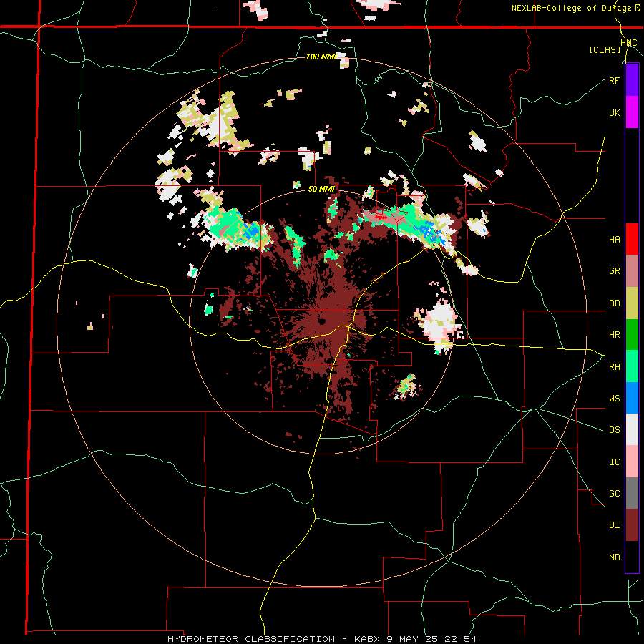
Task: Click the HA legend label text
Action: [614, 240]
